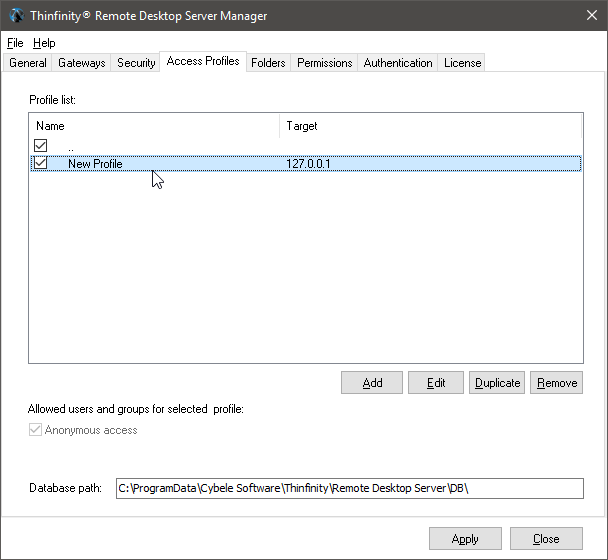Image resolution: width=608 pixels, height=560 pixels.
Task: Click the Name column header
Action: 154,126
